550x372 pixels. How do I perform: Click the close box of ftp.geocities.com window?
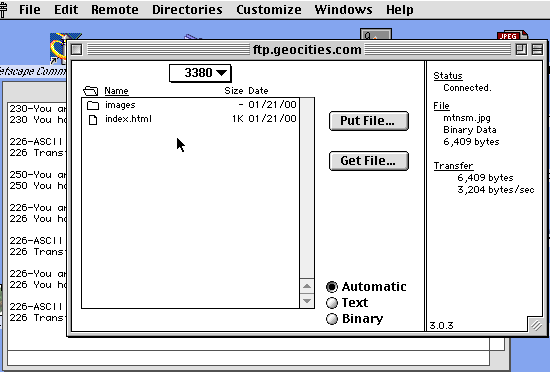[x=76, y=49]
